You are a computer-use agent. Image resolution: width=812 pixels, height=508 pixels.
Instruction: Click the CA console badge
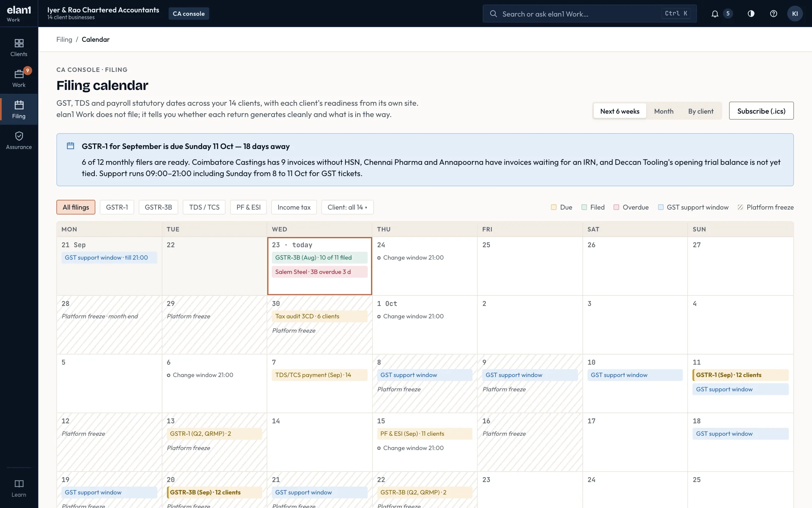[189, 14]
